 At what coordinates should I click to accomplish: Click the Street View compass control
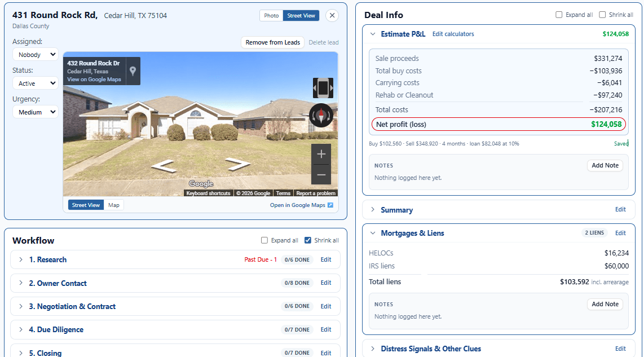click(321, 116)
